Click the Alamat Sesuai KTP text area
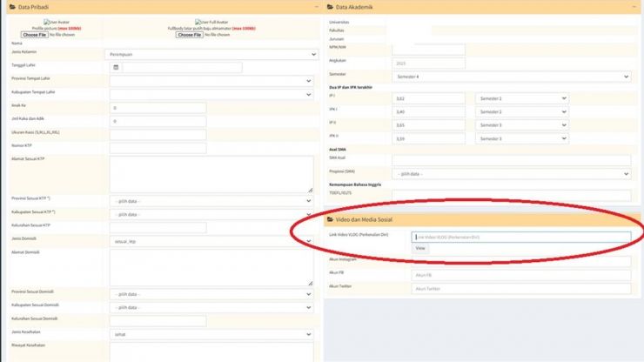 211,174
